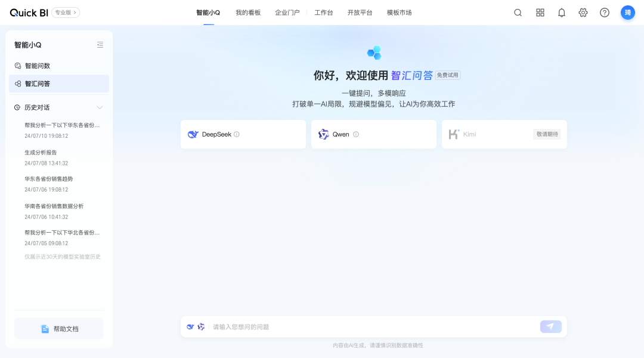Collapse the 智能小Q sidebar panel
644x358 pixels.
100,45
